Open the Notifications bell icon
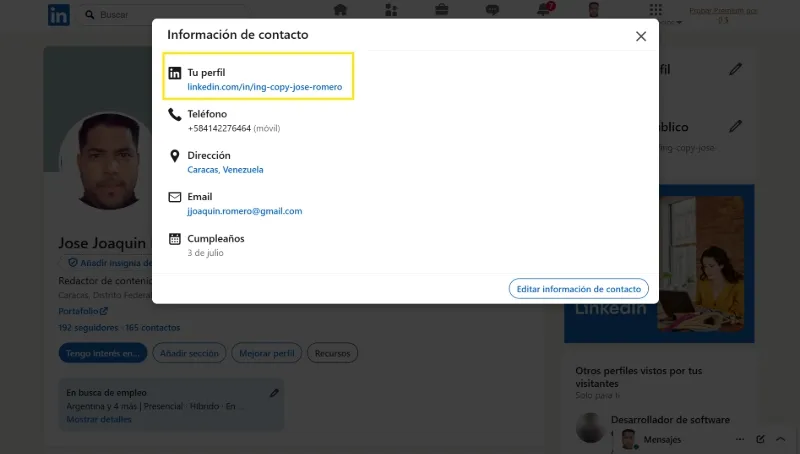The image size is (800, 454). [x=544, y=10]
